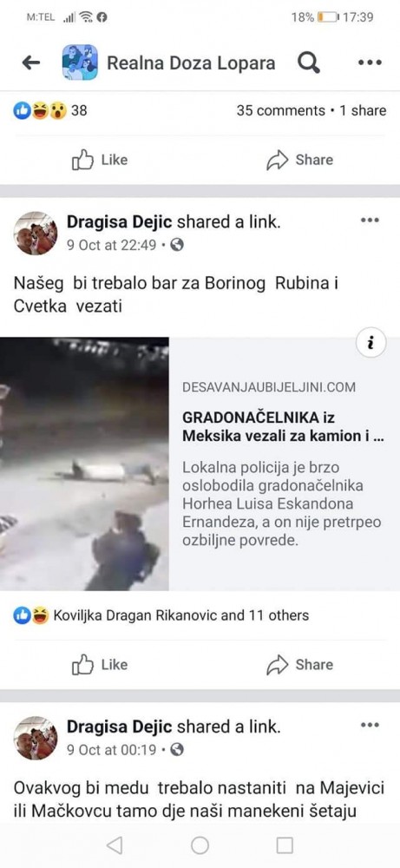400x868 pixels.
Task: Tap the back arrow in the header
Action: (x=31, y=62)
